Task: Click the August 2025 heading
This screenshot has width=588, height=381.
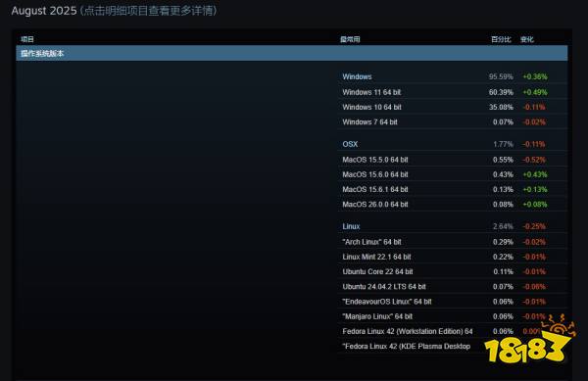Action: [x=44, y=11]
